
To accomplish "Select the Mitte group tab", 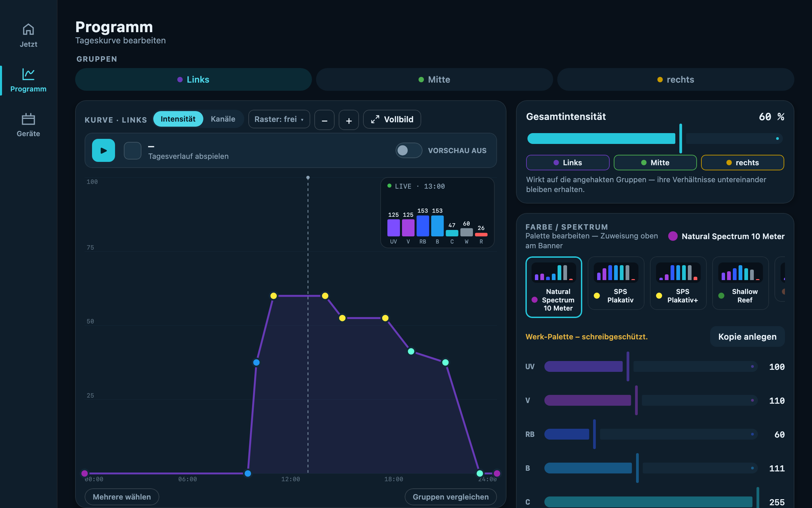I will (434, 80).
